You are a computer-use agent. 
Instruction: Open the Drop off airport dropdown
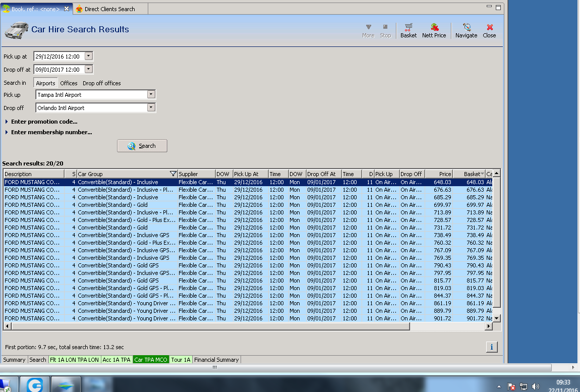tap(151, 107)
